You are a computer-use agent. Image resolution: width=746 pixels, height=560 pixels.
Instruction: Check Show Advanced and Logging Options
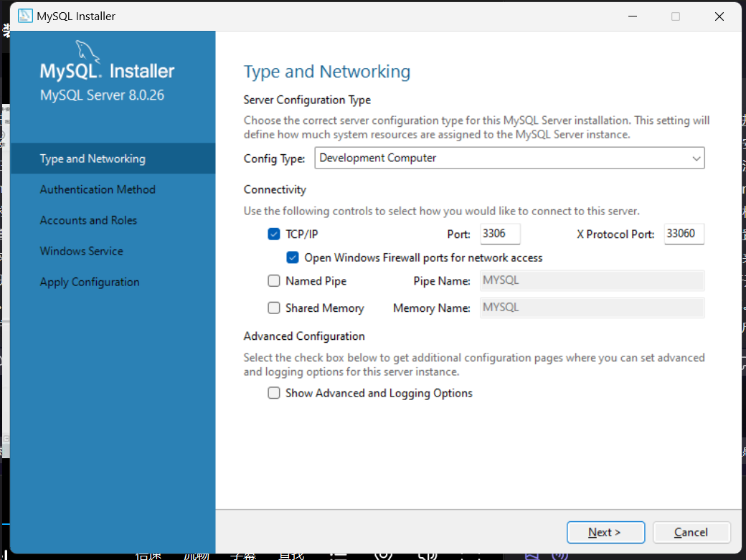tap(273, 393)
